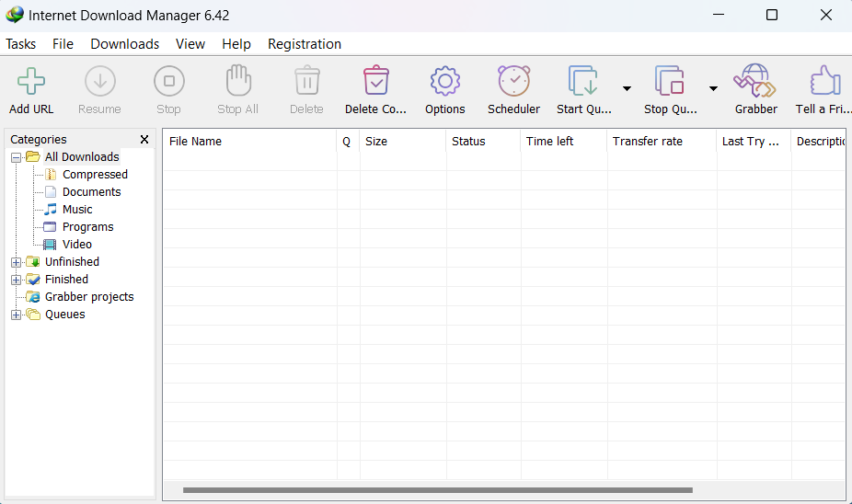852x504 pixels.
Task: Click the Tell a Friend thumbs-up icon
Action: tap(825, 80)
